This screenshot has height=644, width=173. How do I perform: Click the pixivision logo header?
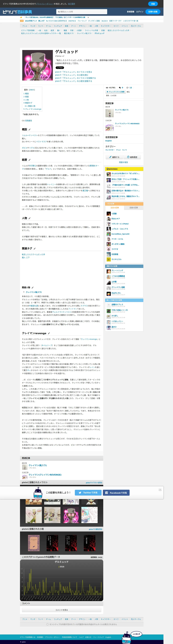tap(112, 169)
